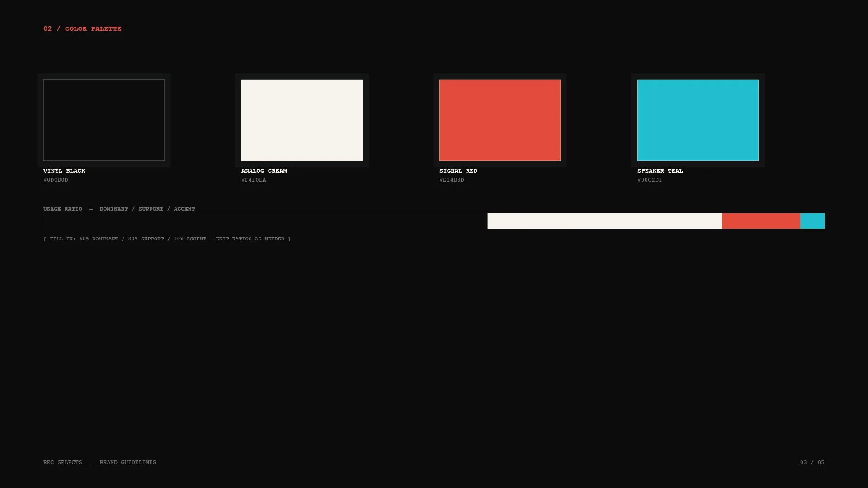
Task: Select the Vinyl Black color swatch
Action: [104, 120]
